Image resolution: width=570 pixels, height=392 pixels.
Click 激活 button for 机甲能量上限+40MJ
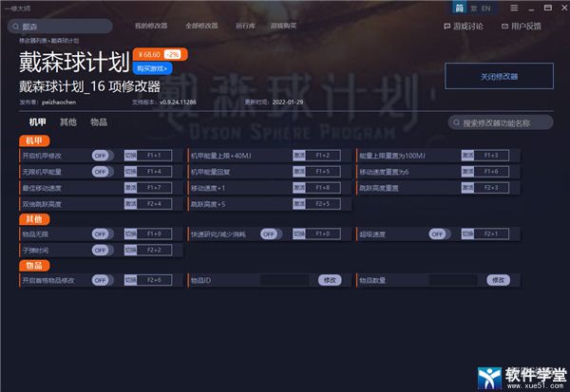299,156
